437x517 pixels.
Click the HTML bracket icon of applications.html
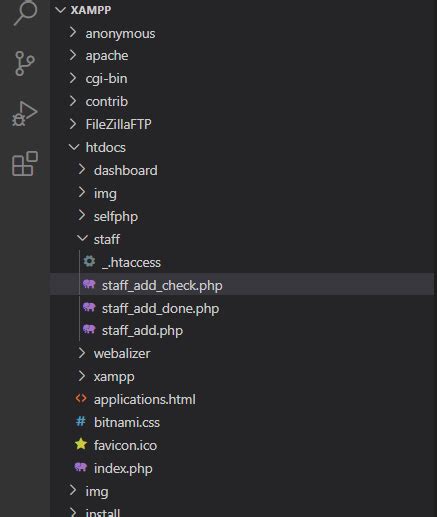point(81,399)
